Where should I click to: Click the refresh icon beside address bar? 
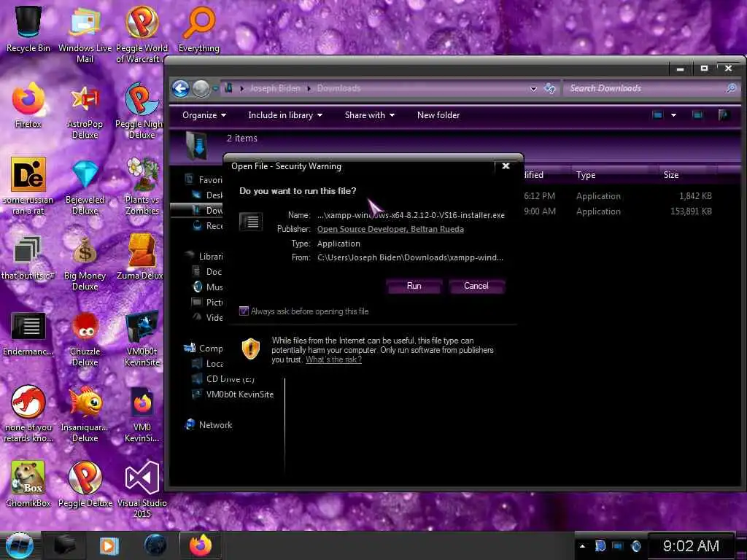[x=550, y=88]
